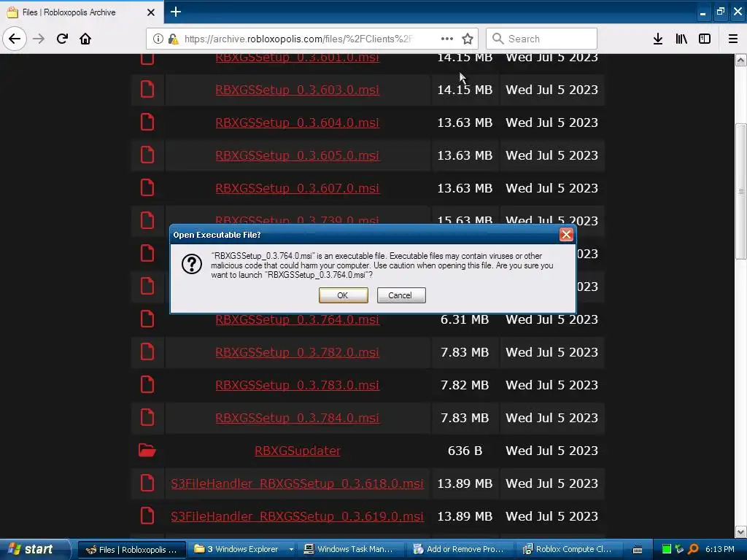Download S3FileHandler_RBXGSSetup_0.3.619.0.msi

298,516
